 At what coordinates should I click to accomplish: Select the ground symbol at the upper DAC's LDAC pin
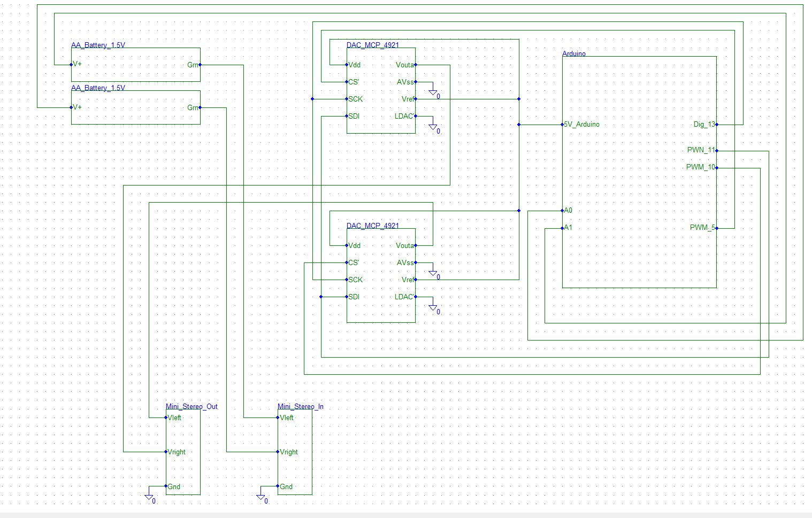click(x=433, y=127)
